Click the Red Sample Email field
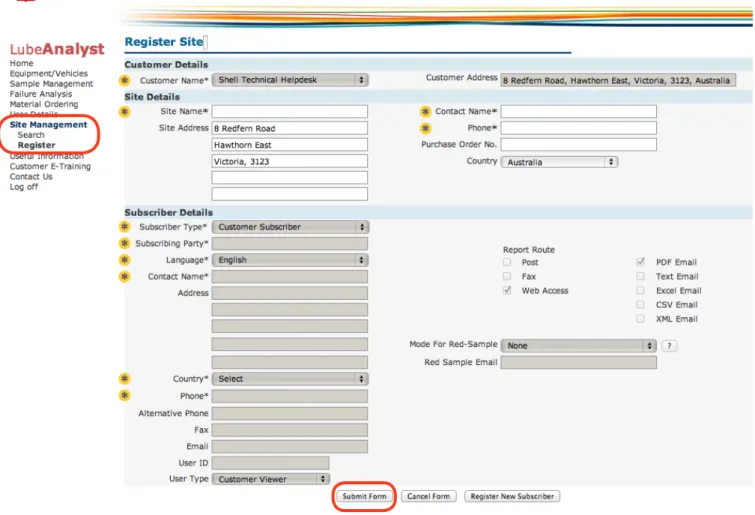Screen dimensions: 755x515 [x=579, y=362]
